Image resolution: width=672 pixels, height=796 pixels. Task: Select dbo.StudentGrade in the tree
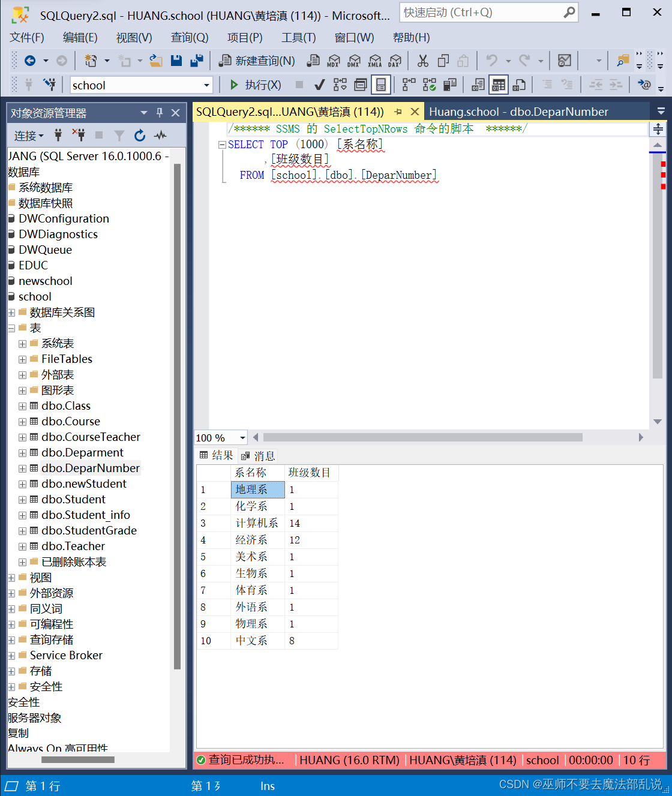89,531
